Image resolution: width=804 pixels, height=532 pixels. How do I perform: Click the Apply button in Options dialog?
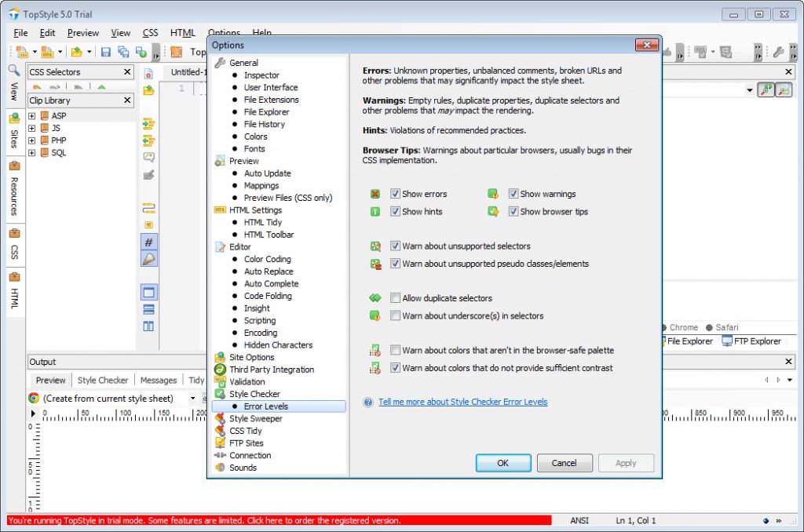click(626, 463)
